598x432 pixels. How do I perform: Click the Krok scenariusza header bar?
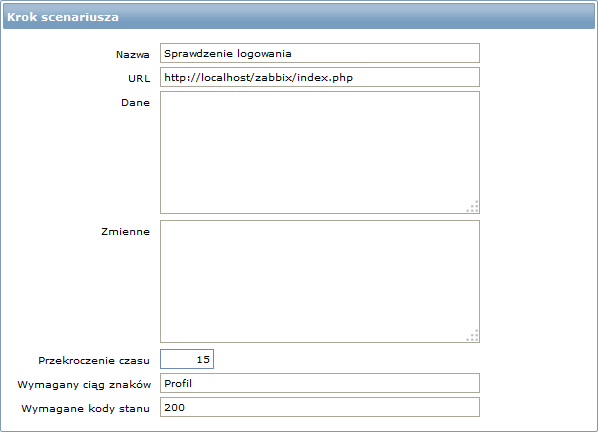(299, 17)
